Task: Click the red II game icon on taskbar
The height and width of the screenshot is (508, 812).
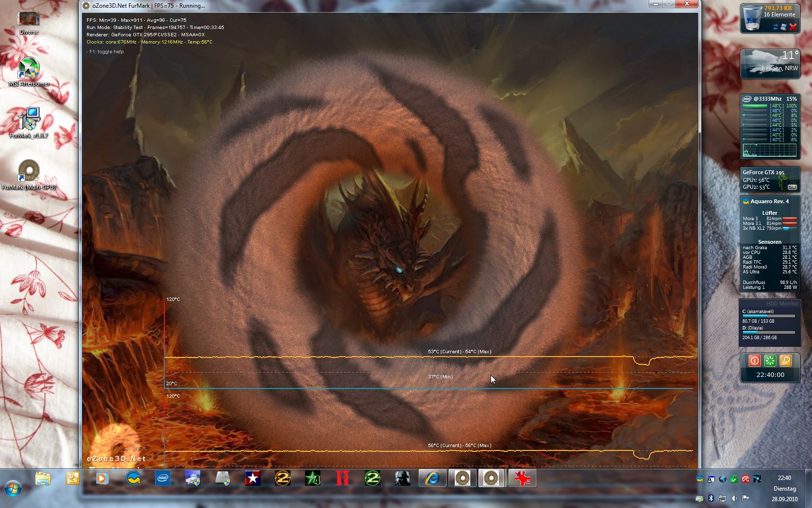Action: 343,478
